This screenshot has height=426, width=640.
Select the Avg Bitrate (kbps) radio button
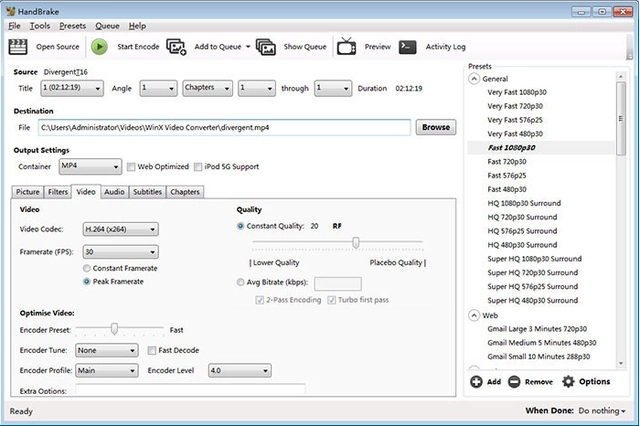pos(240,282)
